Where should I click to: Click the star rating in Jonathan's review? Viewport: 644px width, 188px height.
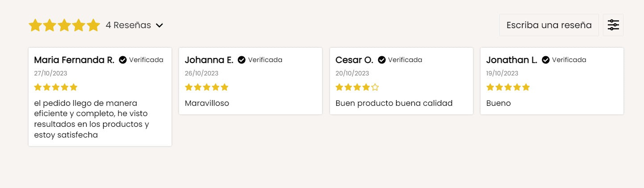coord(508,87)
